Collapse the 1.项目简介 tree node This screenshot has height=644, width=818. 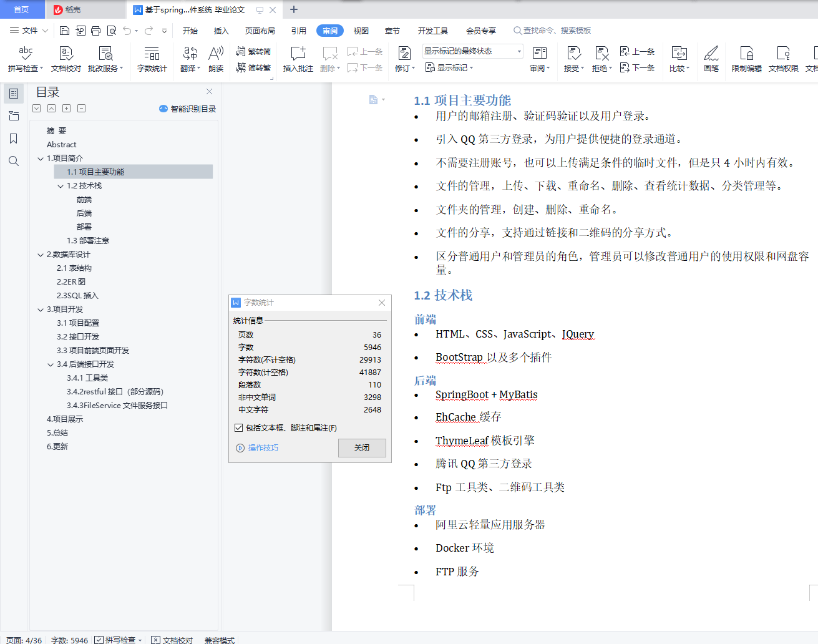(x=41, y=159)
